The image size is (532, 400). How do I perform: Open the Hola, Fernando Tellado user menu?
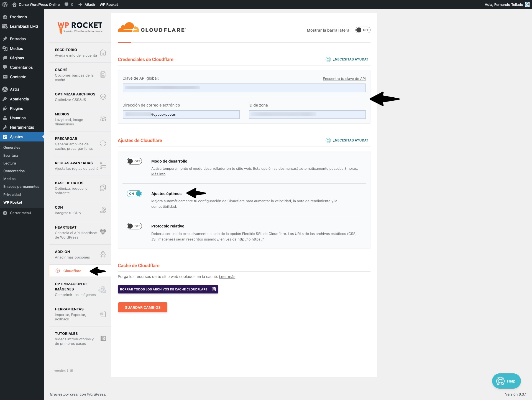(x=504, y=4)
